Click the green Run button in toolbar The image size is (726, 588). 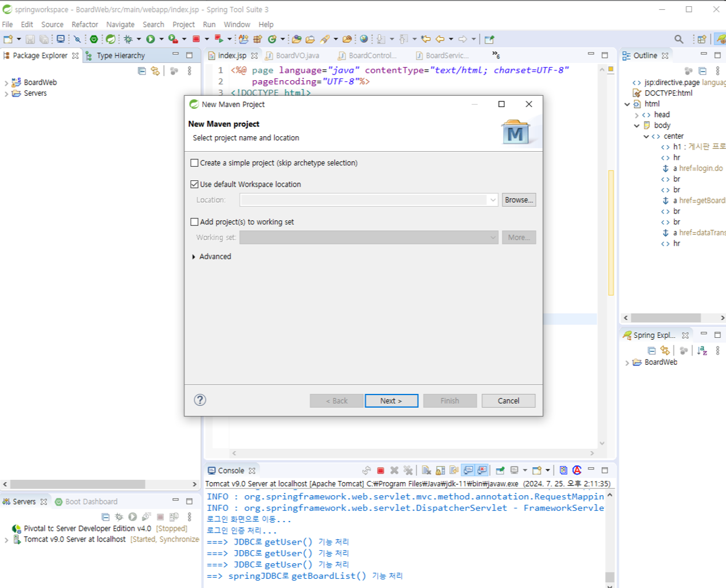[150, 39]
